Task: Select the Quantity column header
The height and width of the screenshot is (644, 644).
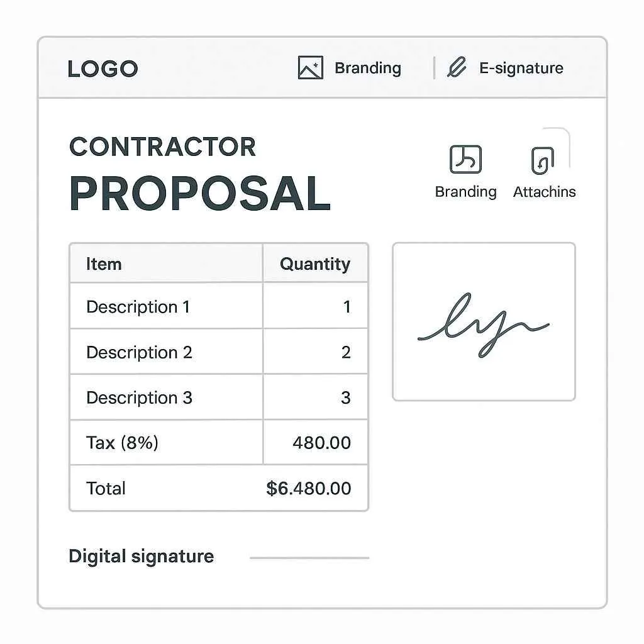Action: pyautogui.click(x=316, y=264)
